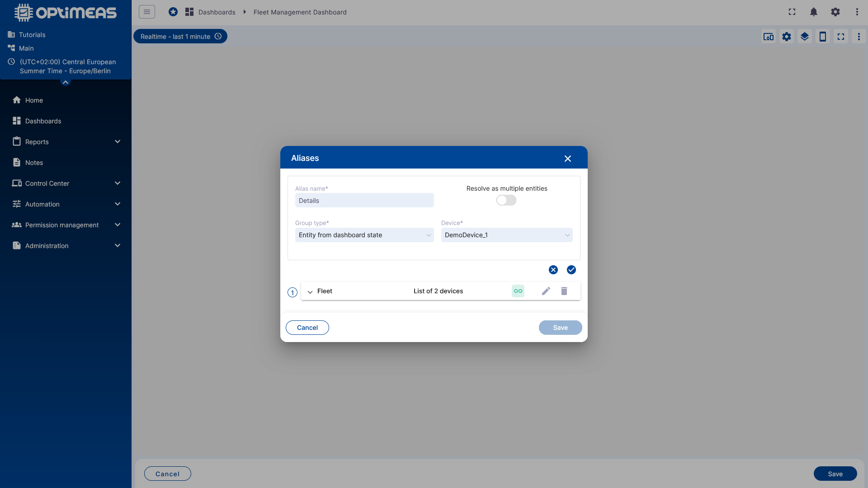Cancel dashboard editing at bottom

[168, 474]
